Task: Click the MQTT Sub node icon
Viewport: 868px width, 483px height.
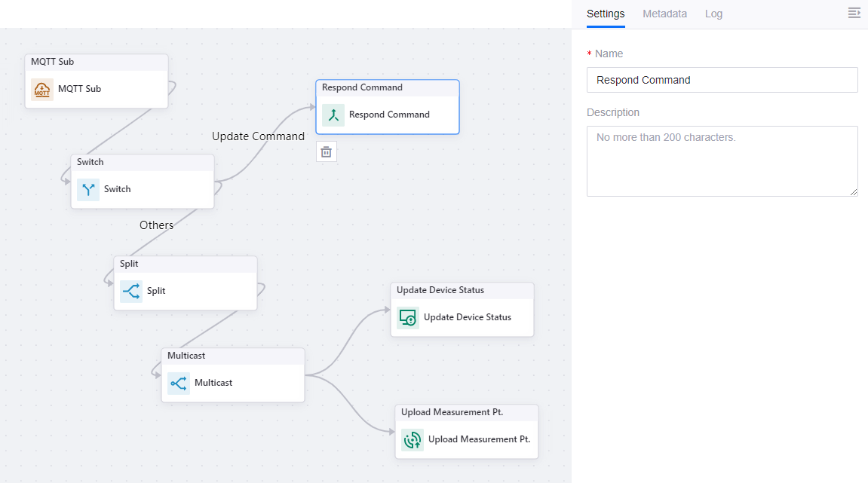Action: [42, 89]
